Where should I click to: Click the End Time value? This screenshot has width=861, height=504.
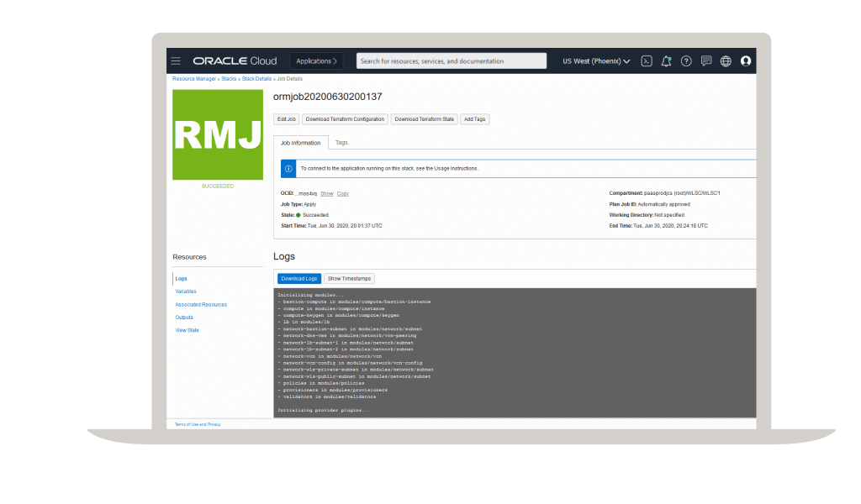[x=670, y=226]
